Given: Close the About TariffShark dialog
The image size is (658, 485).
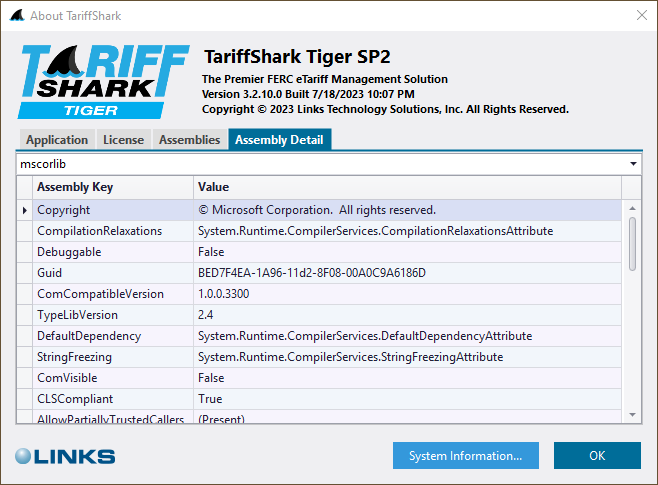Looking at the screenshot, I should coord(642,16).
